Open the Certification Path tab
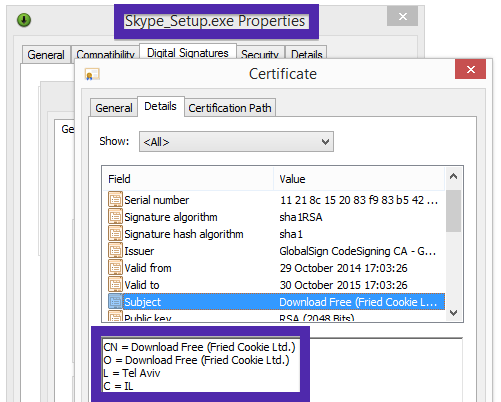The height and width of the screenshot is (402, 501). (x=230, y=108)
